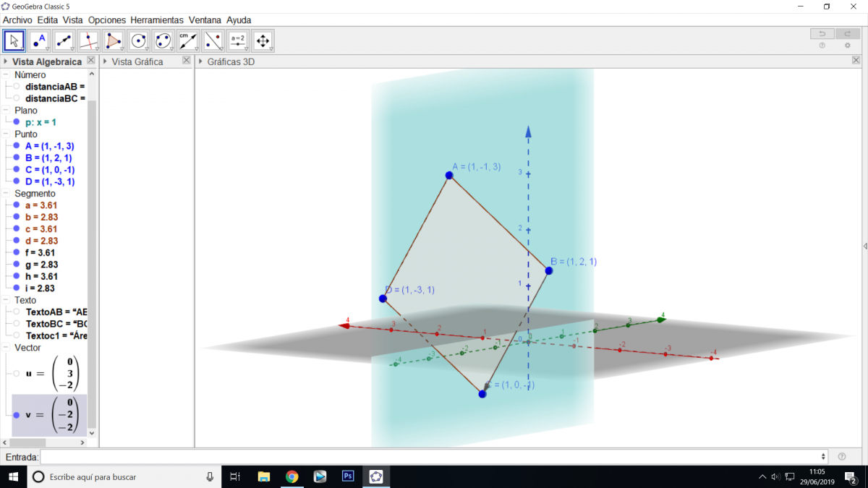Select the Point tool

[39, 40]
